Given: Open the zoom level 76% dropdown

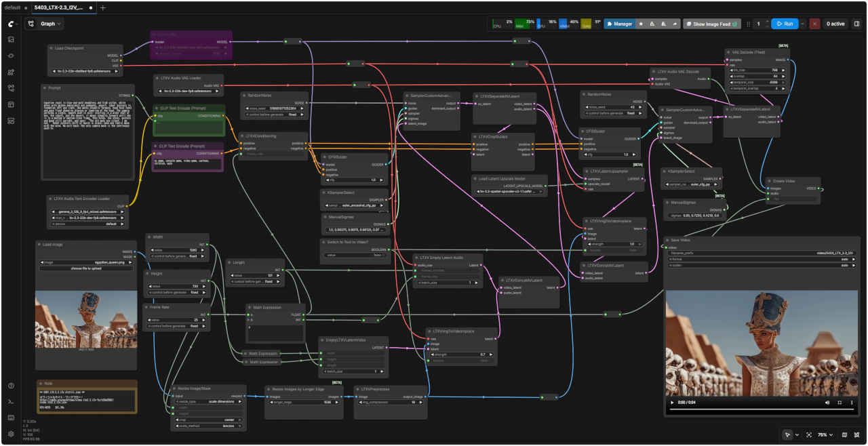Looking at the screenshot, I should pos(825,434).
